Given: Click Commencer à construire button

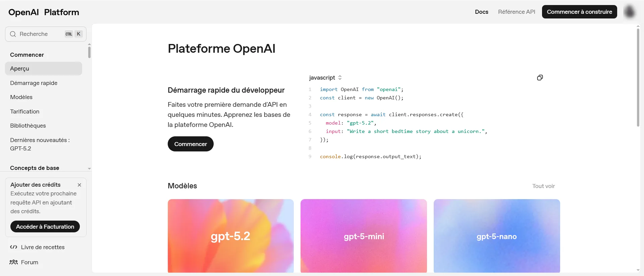Looking at the screenshot, I should (579, 12).
